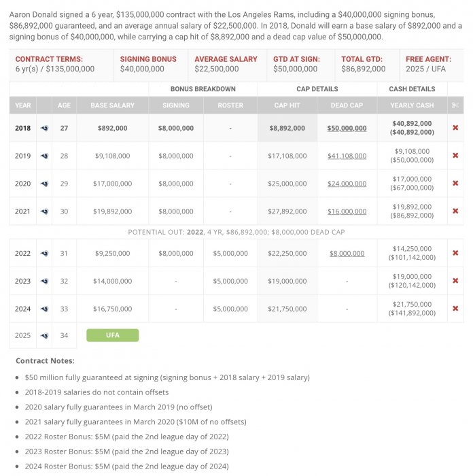Click the Rams logo in 2025 row
473x476 pixels.
[x=45, y=335]
